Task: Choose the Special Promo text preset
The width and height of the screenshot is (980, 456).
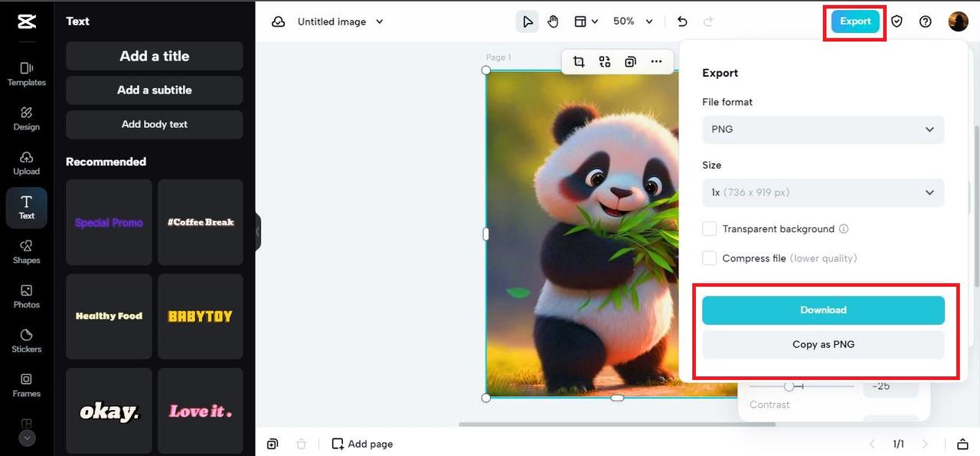Action: [109, 222]
